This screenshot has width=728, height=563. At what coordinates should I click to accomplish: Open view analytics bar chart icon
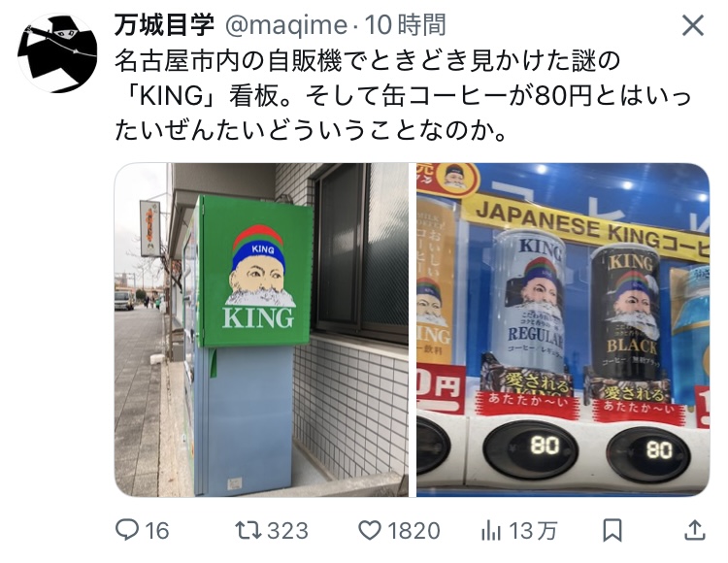click(x=491, y=530)
